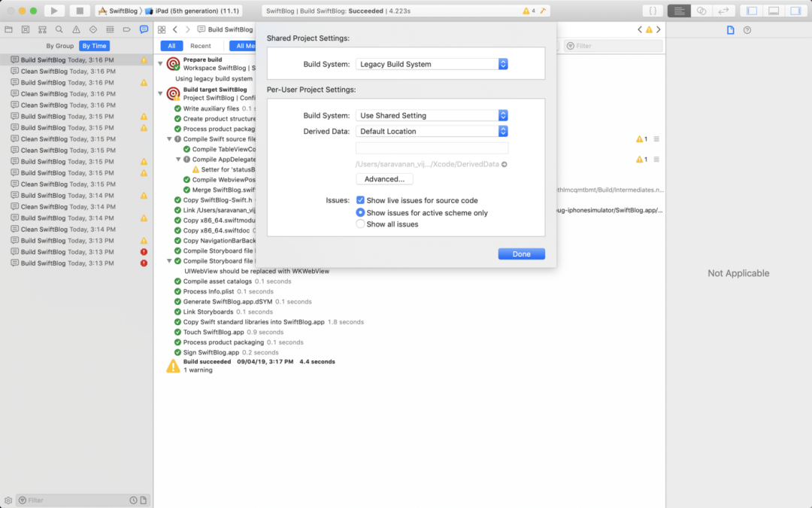Click the related items grid icon in jump bar
The height and width of the screenshot is (508, 812).
[x=162, y=29]
